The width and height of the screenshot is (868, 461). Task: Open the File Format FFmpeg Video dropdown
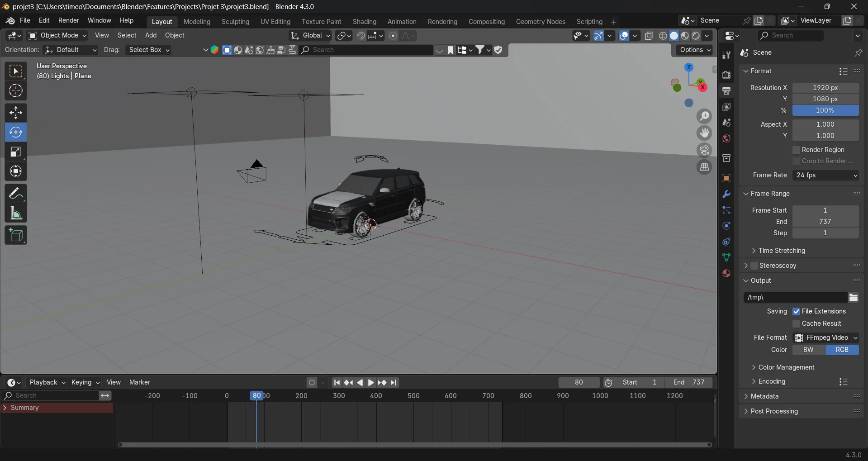[x=825, y=337]
